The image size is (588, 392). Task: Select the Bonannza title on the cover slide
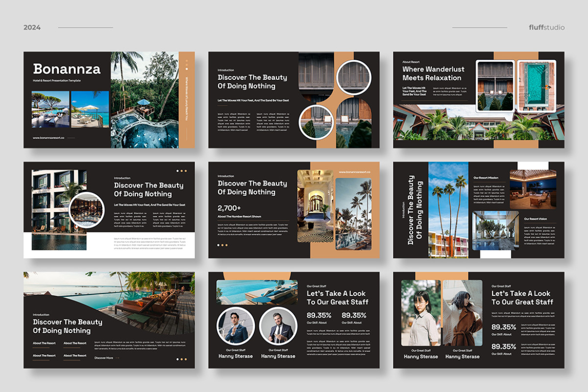[x=67, y=69]
